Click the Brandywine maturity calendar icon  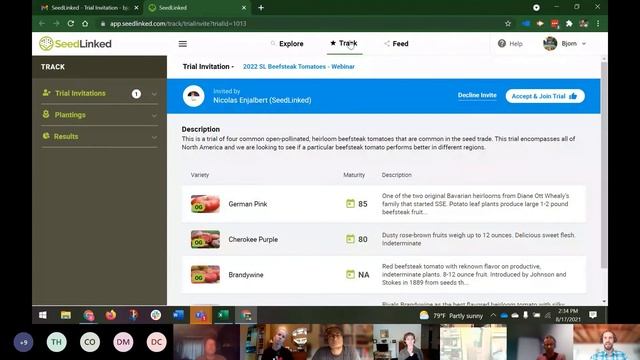pyautogui.click(x=350, y=274)
